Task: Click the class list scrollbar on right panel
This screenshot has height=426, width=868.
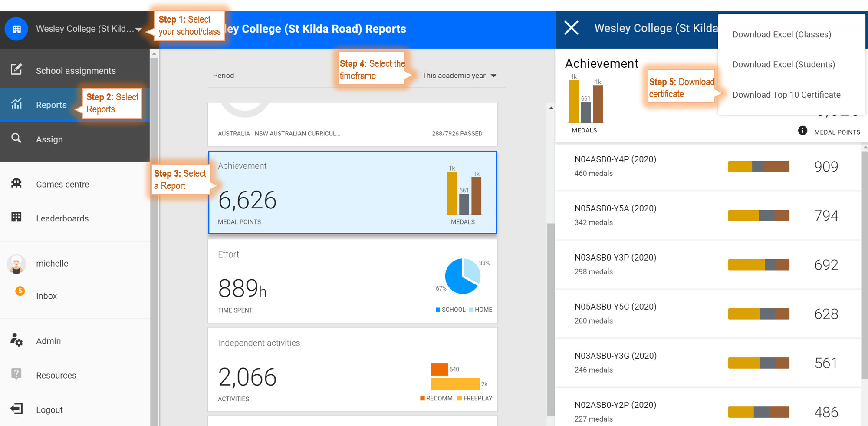Action: pos(865,265)
